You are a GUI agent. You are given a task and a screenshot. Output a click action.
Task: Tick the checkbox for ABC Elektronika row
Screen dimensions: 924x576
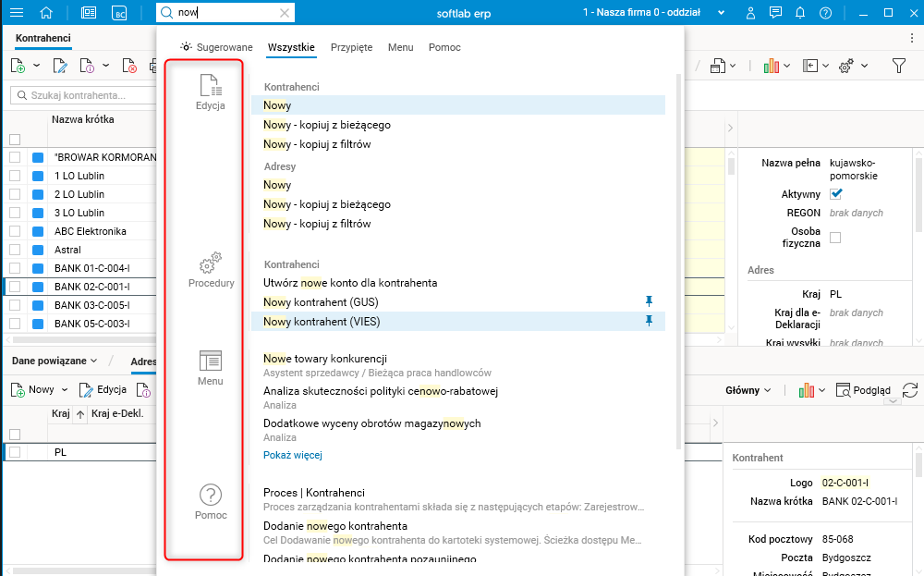(15, 231)
